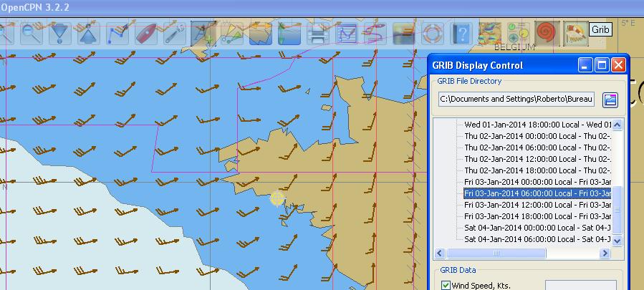Image resolution: width=644 pixels, height=290 pixels.
Task: Select Thu 02-Jan-2014 06:00:00 Local record
Action: click(x=538, y=148)
